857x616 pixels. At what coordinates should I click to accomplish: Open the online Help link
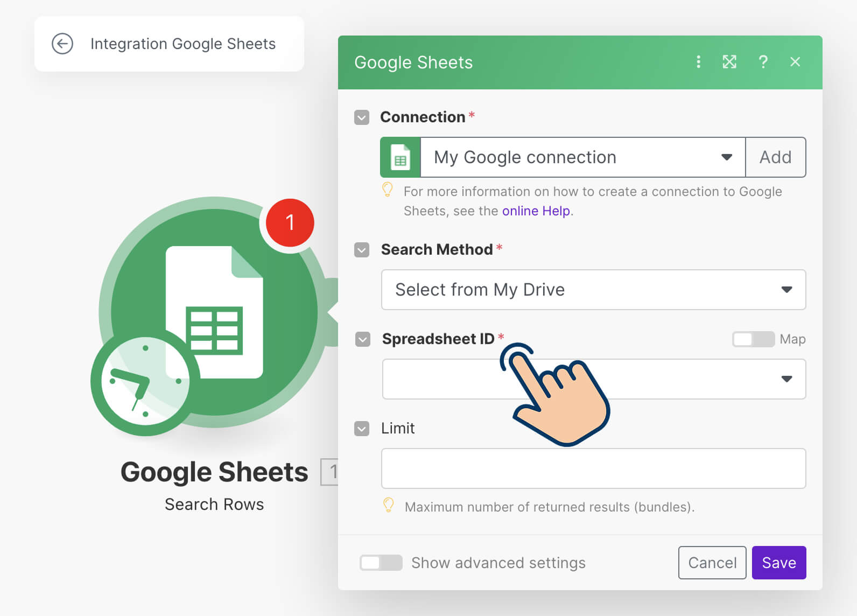click(536, 211)
